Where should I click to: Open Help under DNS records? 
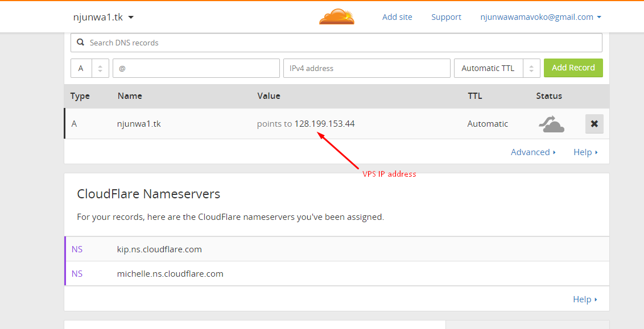(585, 152)
